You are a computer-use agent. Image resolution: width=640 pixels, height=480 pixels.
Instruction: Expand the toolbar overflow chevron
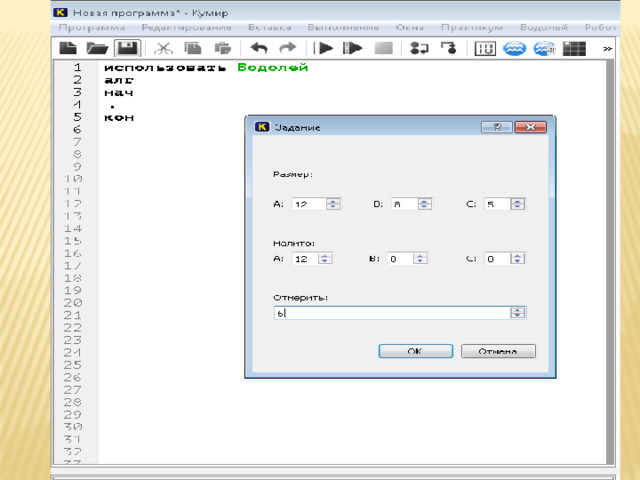(x=606, y=48)
